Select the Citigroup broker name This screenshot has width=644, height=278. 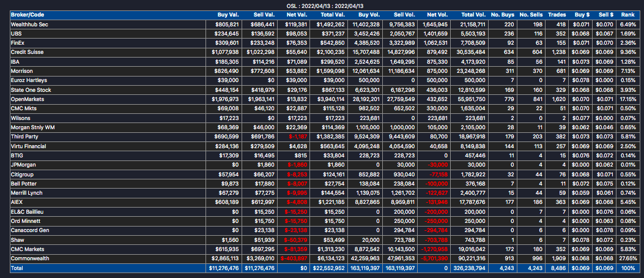point(23,175)
